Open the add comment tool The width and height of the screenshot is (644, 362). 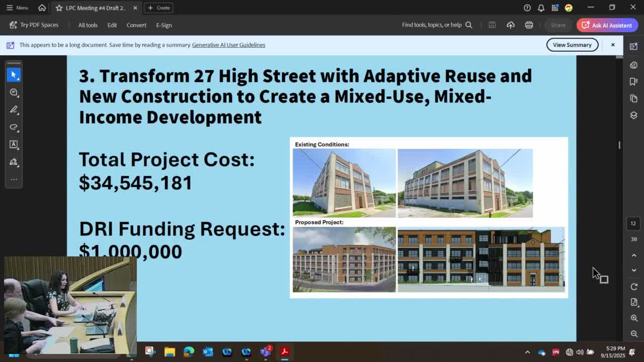pyautogui.click(x=14, y=92)
